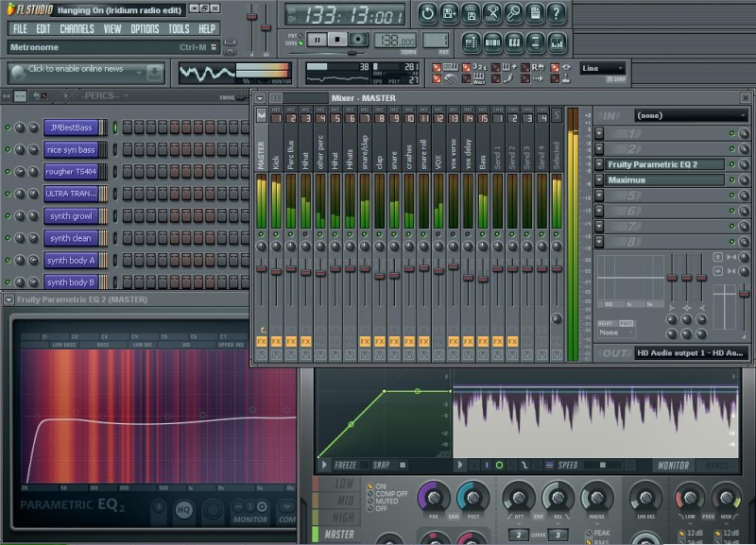Click the MASTER track volume fader

[262, 269]
